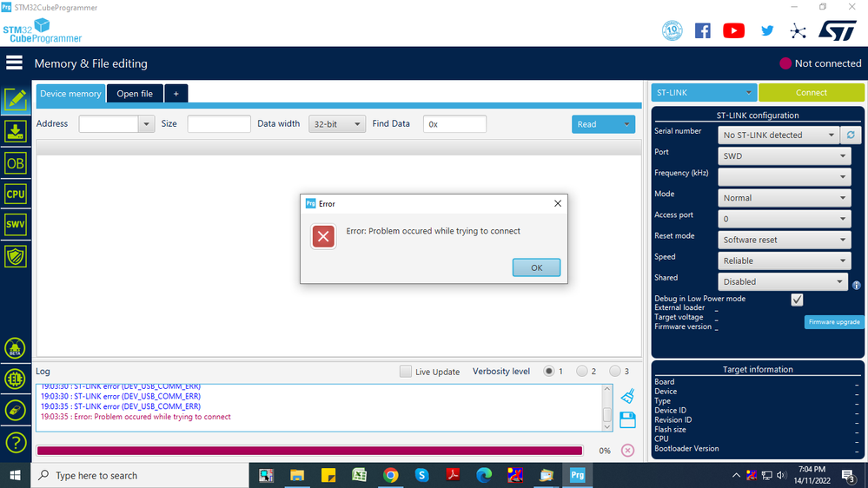Save the log with floppy icon
Image resolution: width=868 pixels, height=488 pixels.
627,420
